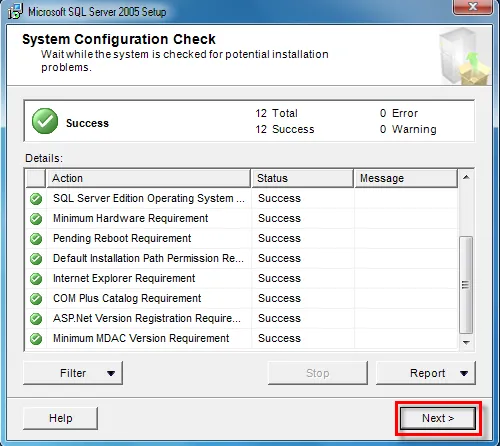Viewport: 500px width, 446px height.
Task: Click check icon for Internet Explorer Requirement
Action: (x=36, y=279)
